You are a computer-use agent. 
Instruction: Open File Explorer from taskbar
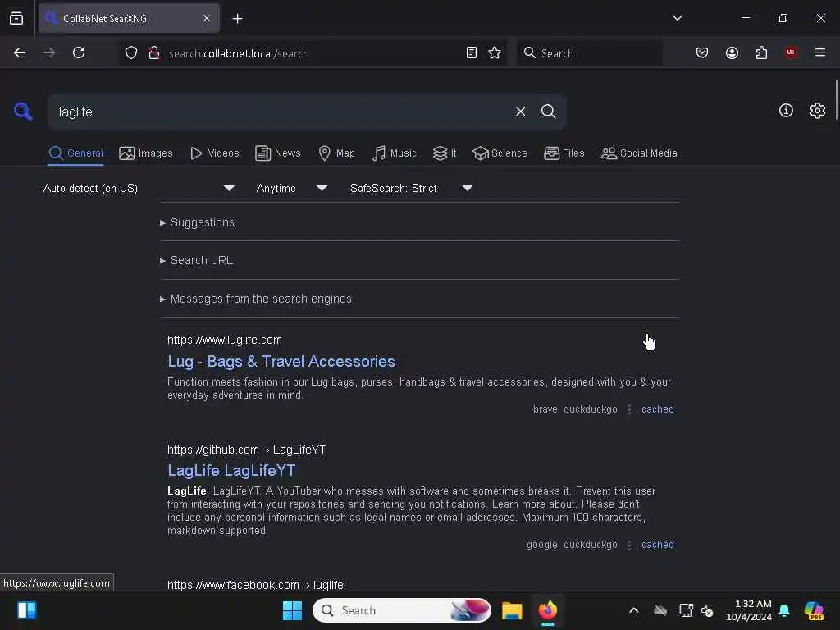(512, 610)
